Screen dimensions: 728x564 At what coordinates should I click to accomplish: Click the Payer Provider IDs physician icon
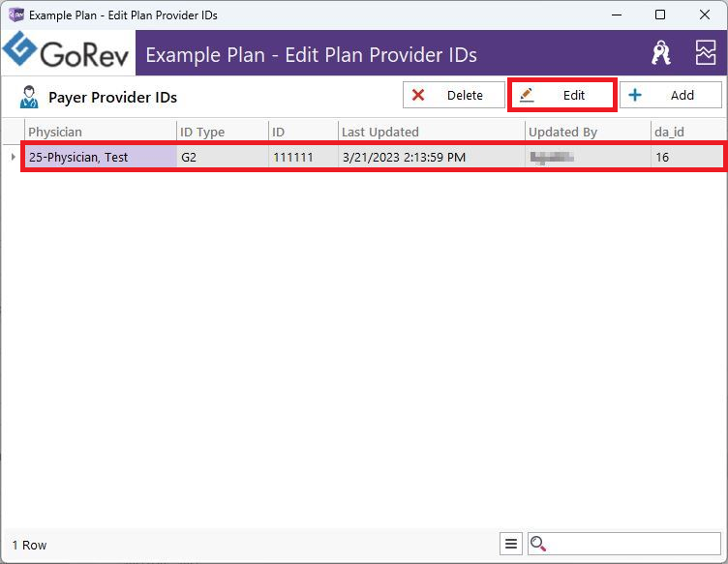click(29, 97)
